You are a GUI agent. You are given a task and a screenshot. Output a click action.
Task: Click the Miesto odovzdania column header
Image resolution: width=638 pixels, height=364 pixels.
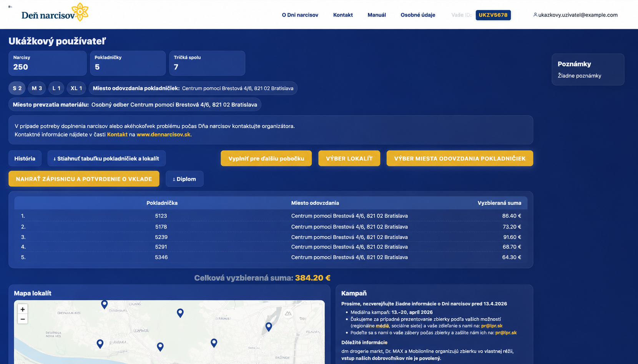point(315,203)
